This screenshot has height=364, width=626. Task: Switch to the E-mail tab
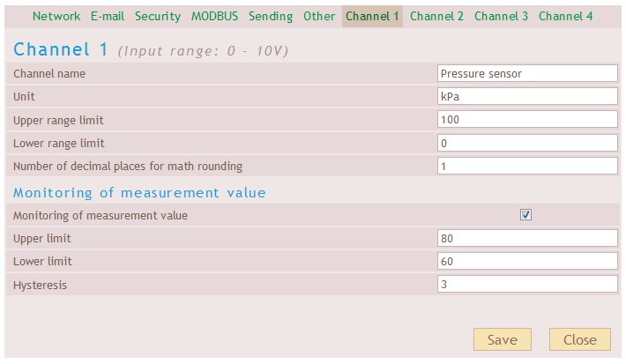pos(108,17)
